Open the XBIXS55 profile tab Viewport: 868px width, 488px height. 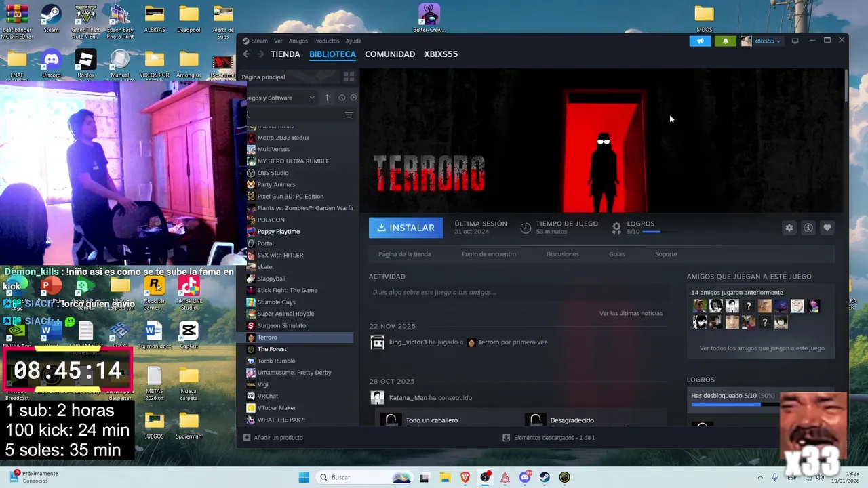pos(441,54)
